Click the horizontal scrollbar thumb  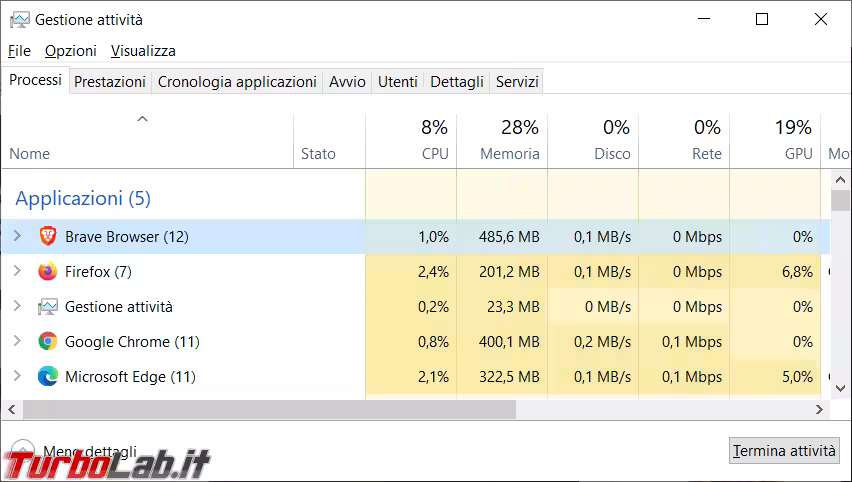pyautogui.click(x=268, y=410)
